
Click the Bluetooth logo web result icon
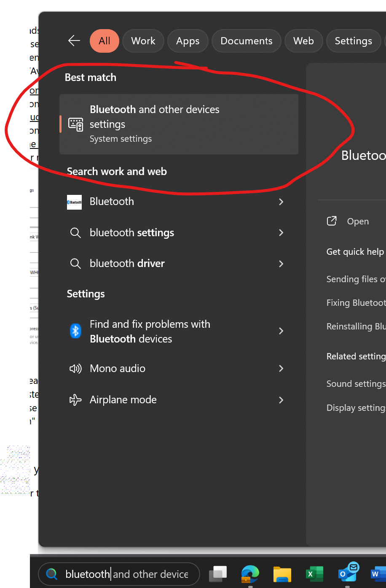74,202
